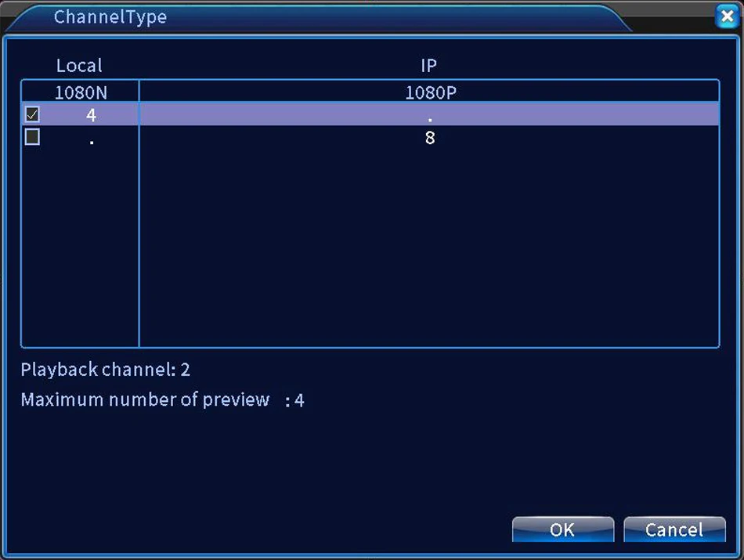Viewport: 744px width, 560px height.
Task: Enable the 8-channel IP mode checkbox
Action: click(x=32, y=137)
